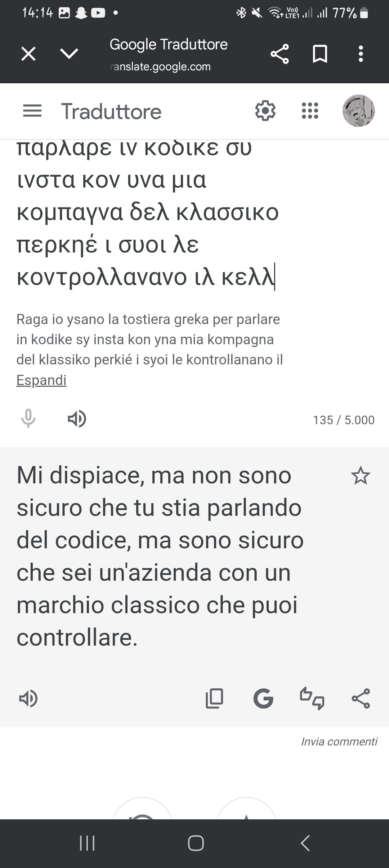Expand the romanized transliteration text

click(x=41, y=380)
